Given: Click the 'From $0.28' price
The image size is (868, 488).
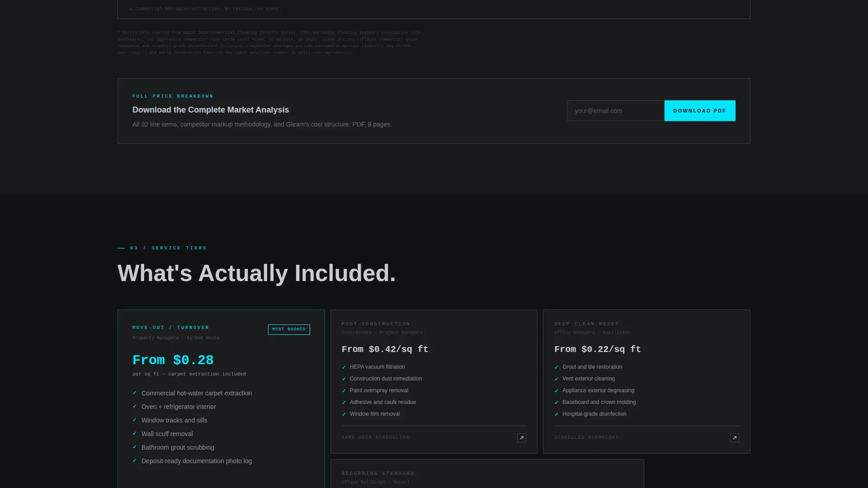Looking at the screenshot, I should click(173, 360).
